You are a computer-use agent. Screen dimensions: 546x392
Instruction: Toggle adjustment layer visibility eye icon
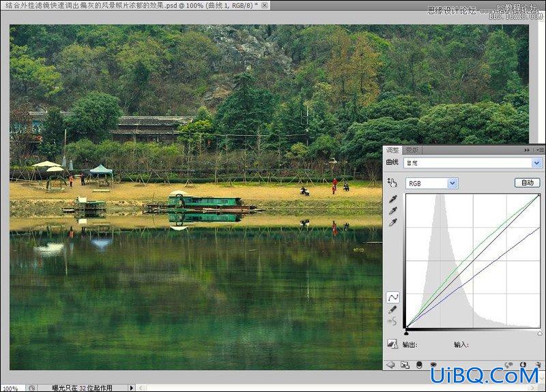tap(433, 365)
